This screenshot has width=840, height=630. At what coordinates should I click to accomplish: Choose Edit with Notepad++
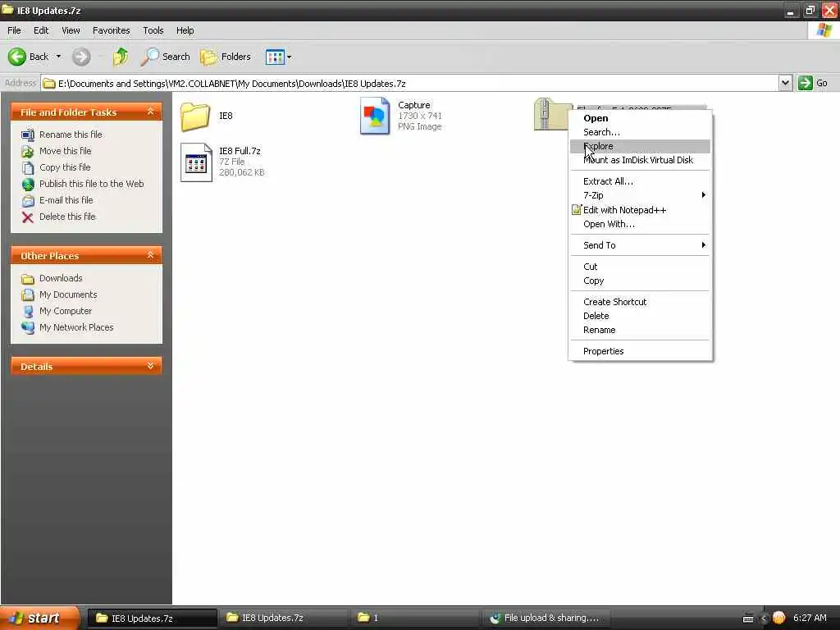(640, 210)
